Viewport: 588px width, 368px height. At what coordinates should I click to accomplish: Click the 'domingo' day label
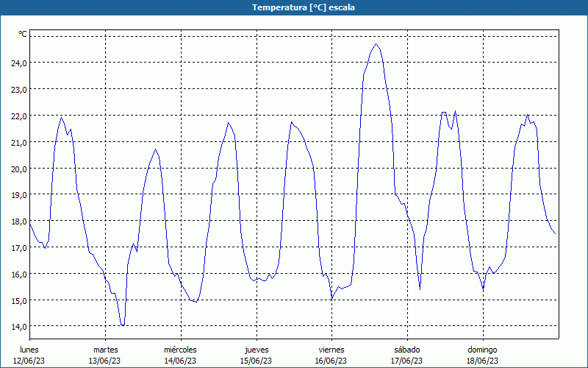(x=482, y=350)
